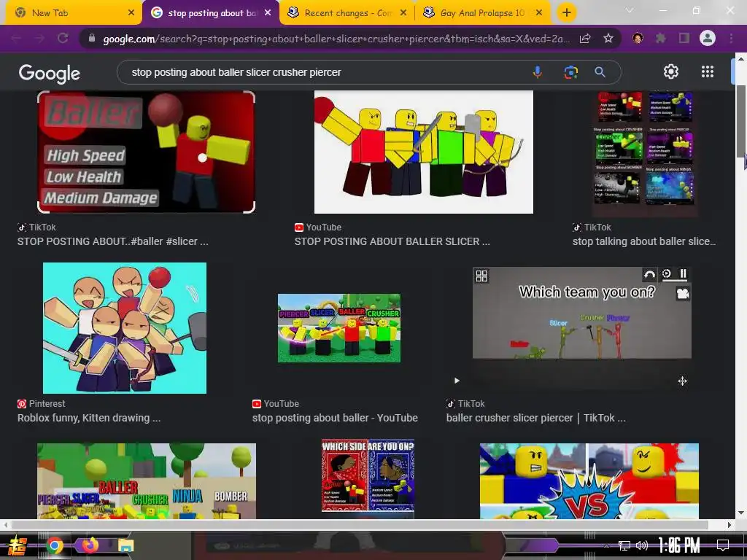The width and height of the screenshot is (747, 560).
Task: Open File Explorer from the taskbar
Action: 125,545
